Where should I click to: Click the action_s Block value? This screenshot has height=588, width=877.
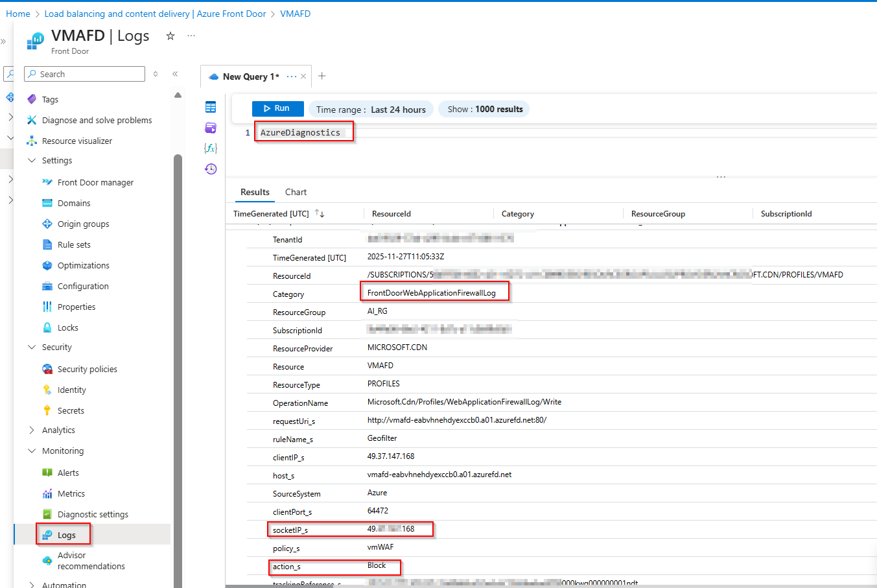click(x=377, y=565)
